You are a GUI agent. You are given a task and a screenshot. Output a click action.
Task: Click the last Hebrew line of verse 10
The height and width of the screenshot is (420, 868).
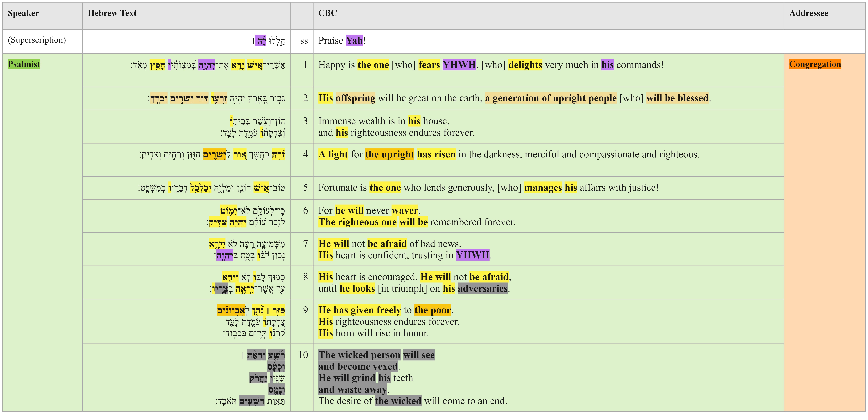tap(250, 401)
